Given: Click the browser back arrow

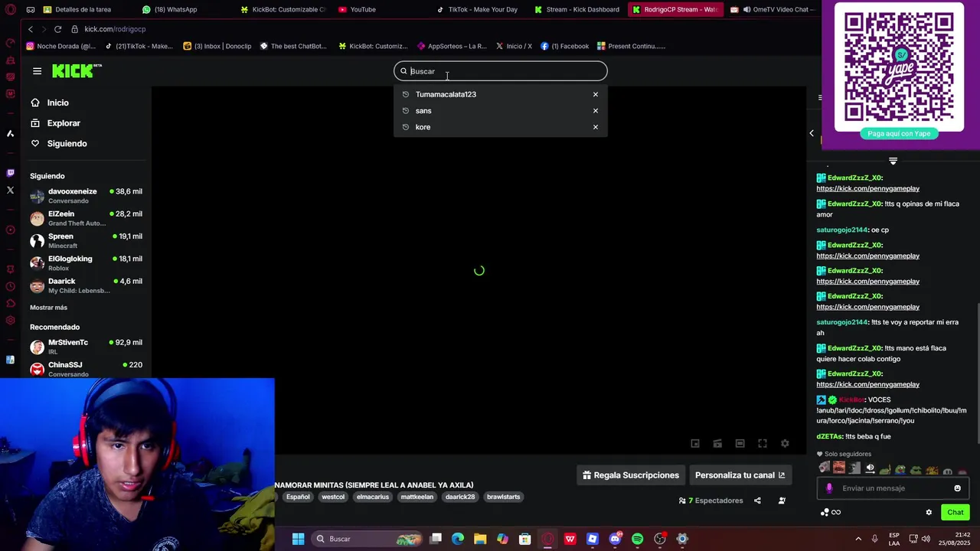Looking at the screenshot, I should [31, 29].
